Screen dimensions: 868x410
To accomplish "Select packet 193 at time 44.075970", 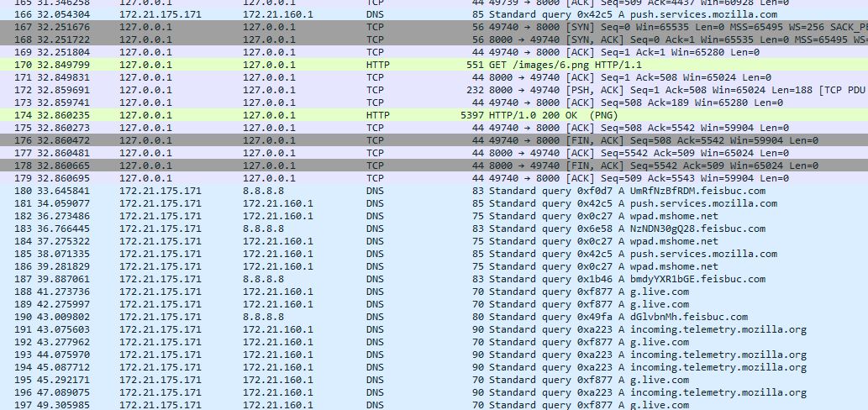I will (434, 355).
